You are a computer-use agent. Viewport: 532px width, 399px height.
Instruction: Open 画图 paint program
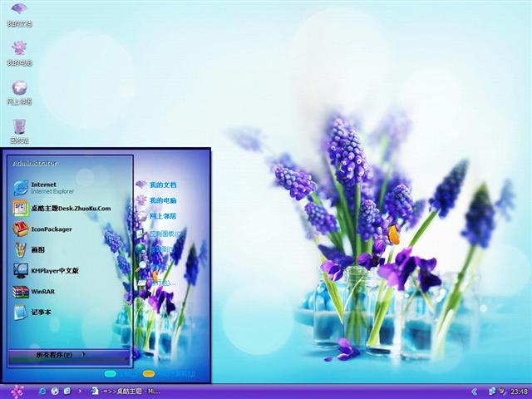(29, 249)
